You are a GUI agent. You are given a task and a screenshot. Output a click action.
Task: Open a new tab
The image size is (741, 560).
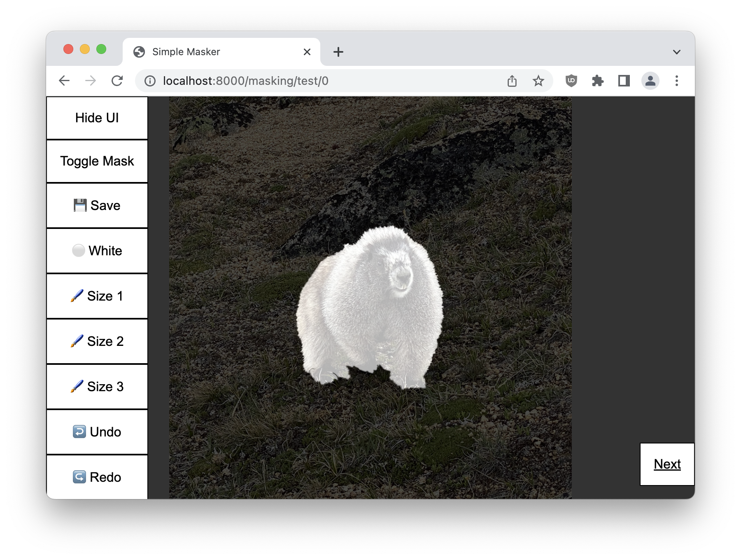coord(338,52)
